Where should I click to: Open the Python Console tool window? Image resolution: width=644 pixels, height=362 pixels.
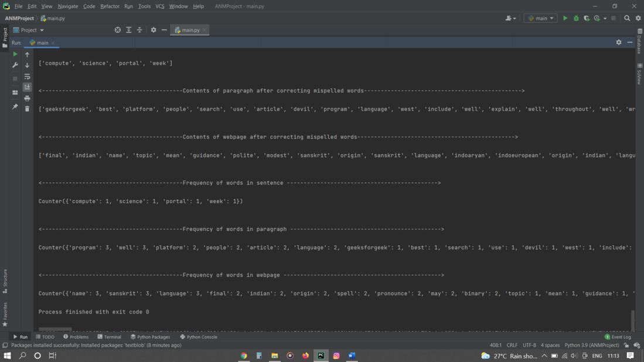click(x=199, y=337)
